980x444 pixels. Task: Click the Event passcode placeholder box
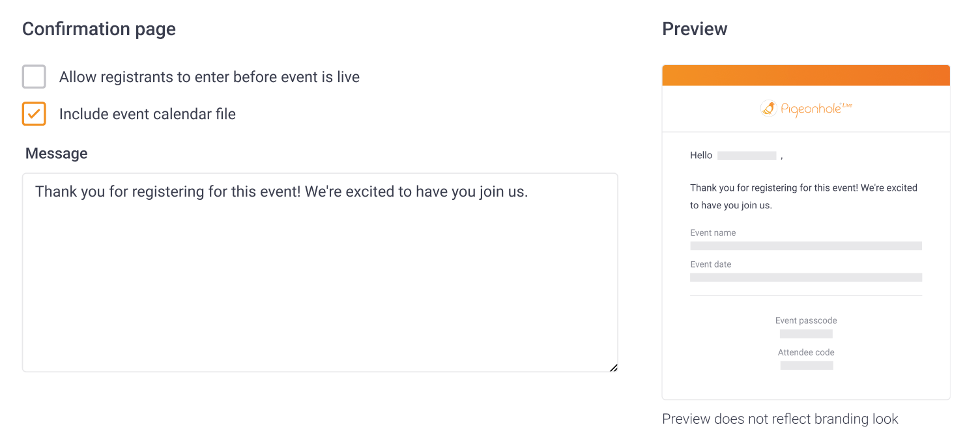coord(806,334)
